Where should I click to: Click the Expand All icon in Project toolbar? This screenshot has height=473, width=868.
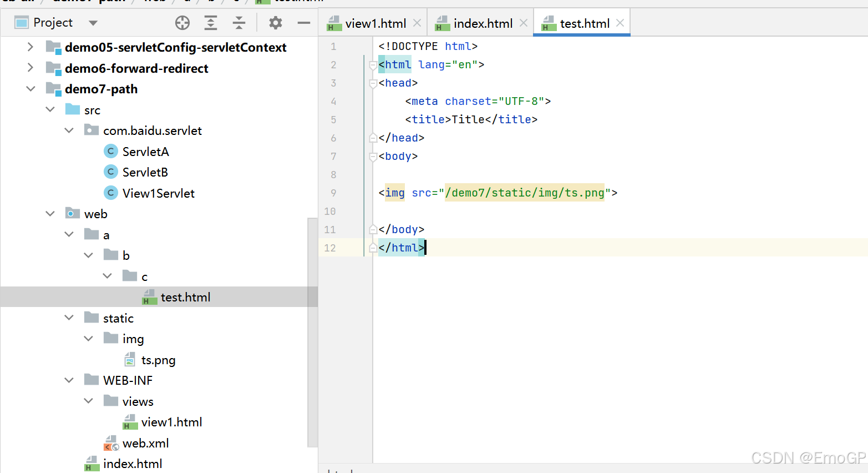(211, 23)
